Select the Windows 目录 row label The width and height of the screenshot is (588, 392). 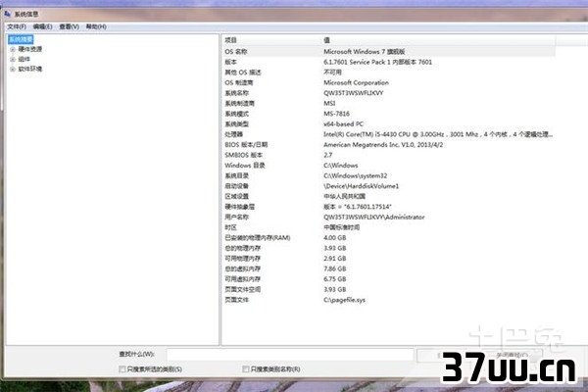point(245,166)
